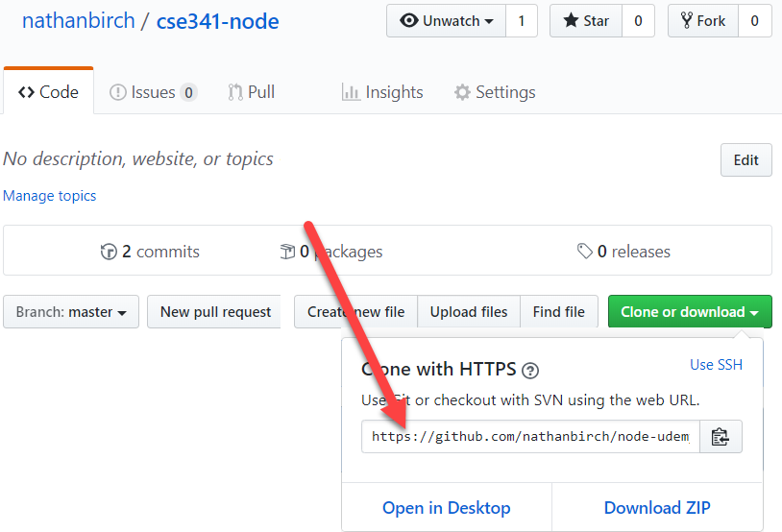Screen dimensions: 782x532
Task: Fork the cse341-node repository
Action: coord(703,21)
